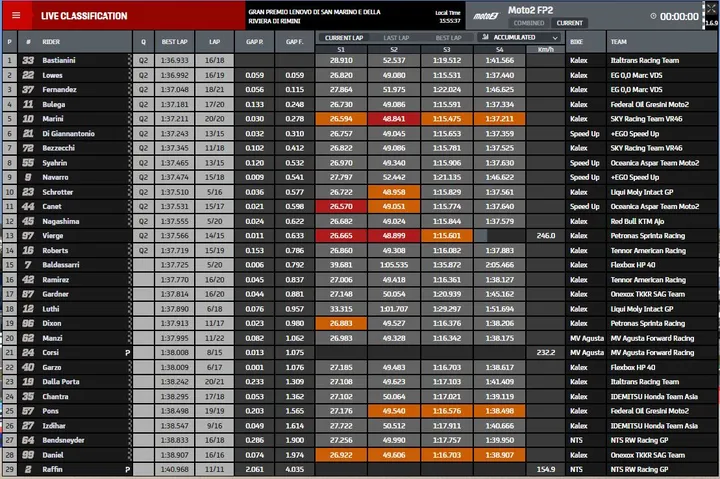Click Fernandez's lap count '18/21'
The width and height of the screenshot is (720, 479).
coord(214,90)
